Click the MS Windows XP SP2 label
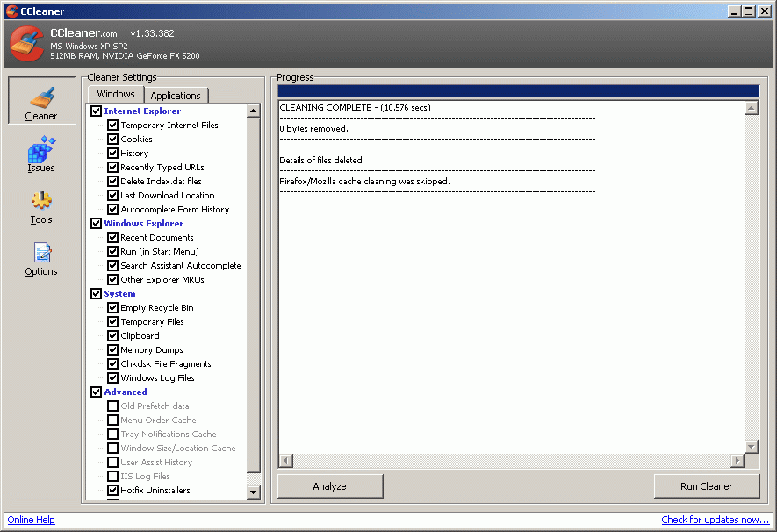 tap(90, 46)
